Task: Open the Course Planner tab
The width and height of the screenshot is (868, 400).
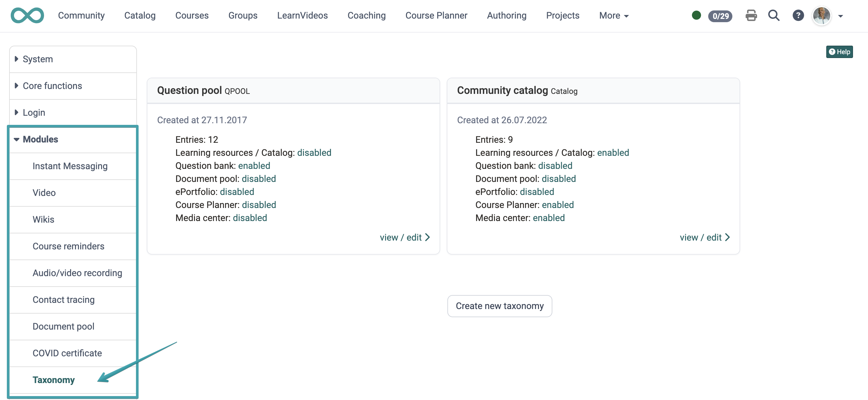Action: (x=436, y=16)
